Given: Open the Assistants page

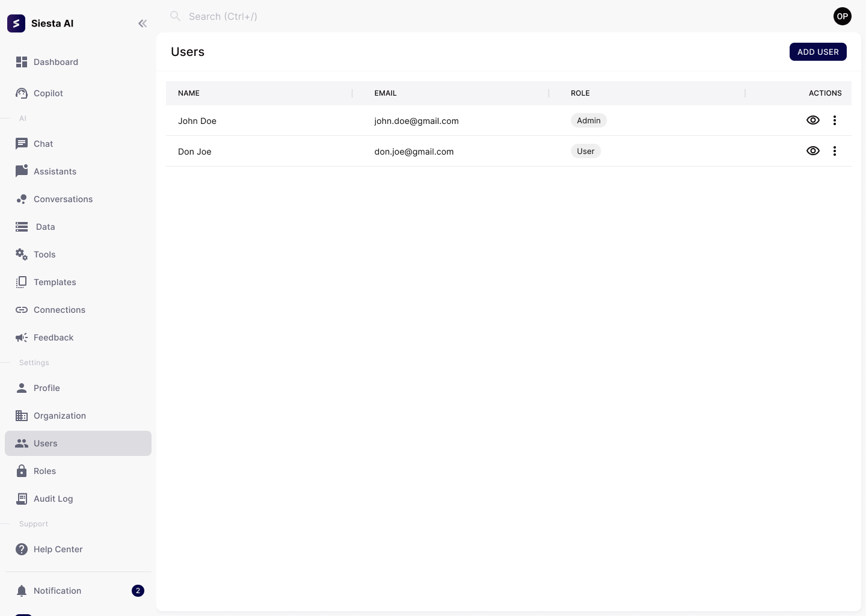Looking at the screenshot, I should pos(55,171).
